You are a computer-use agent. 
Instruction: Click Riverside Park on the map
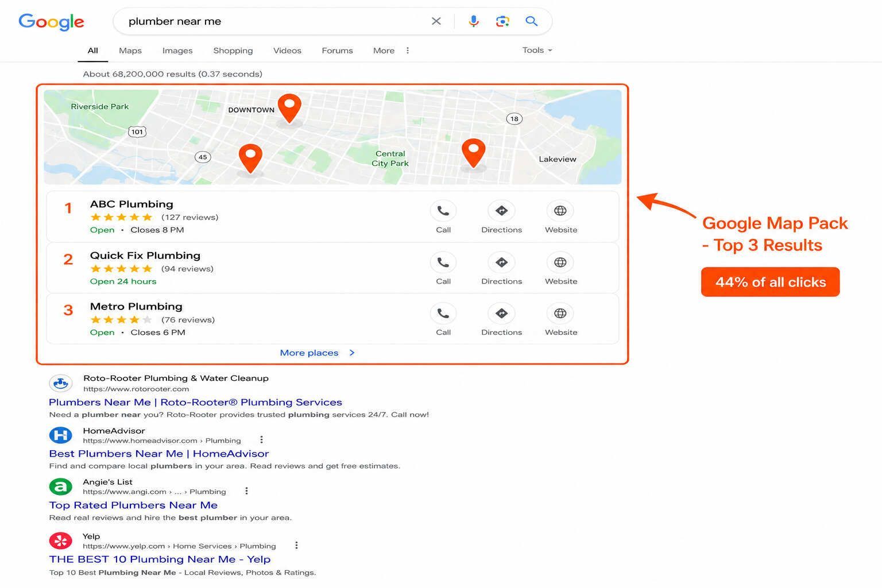click(99, 106)
